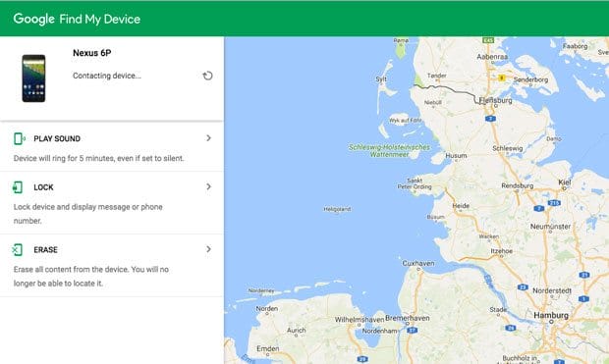Click Aabenraa label on the map

point(492,57)
